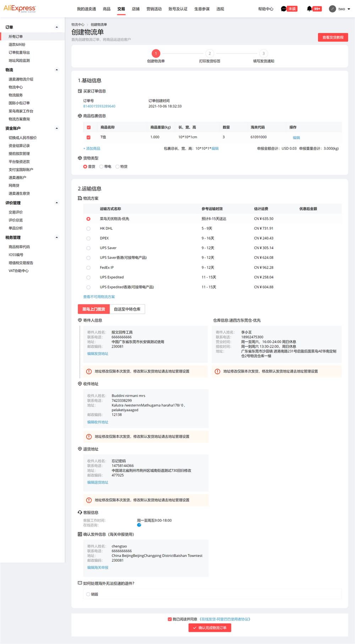This screenshot has width=355, height=644.
Task: Open order number 8140015593289640 link
Action: click(x=99, y=106)
